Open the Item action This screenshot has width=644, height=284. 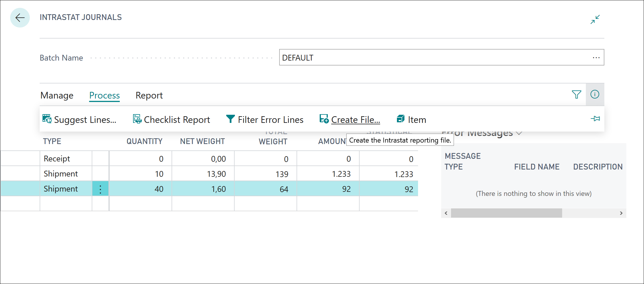(417, 120)
